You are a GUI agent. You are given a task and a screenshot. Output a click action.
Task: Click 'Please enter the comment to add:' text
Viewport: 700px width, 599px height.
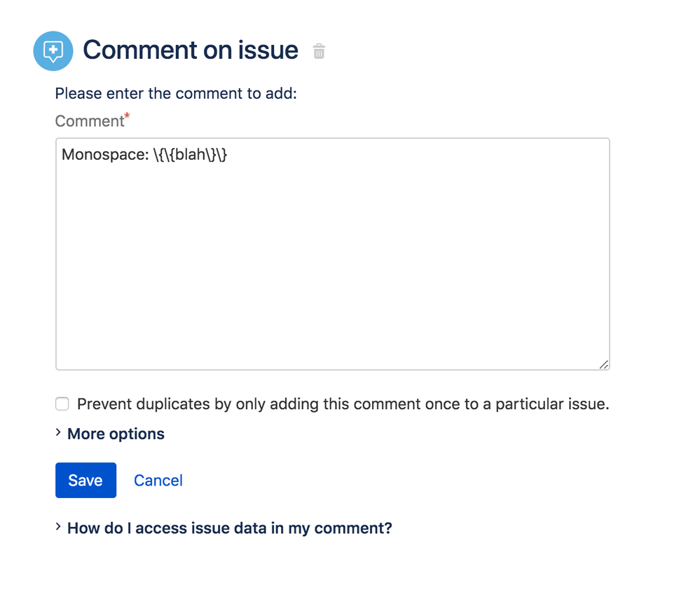coord(176,94)
